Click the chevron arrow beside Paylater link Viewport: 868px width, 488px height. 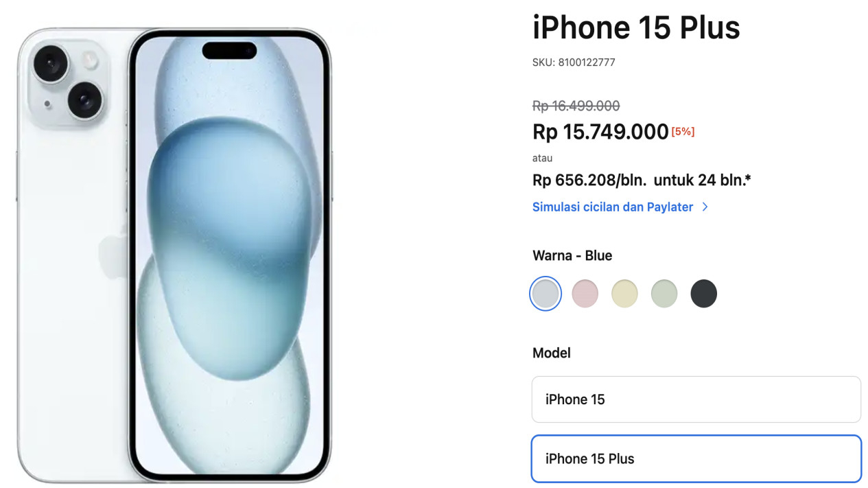coord(705,207)
